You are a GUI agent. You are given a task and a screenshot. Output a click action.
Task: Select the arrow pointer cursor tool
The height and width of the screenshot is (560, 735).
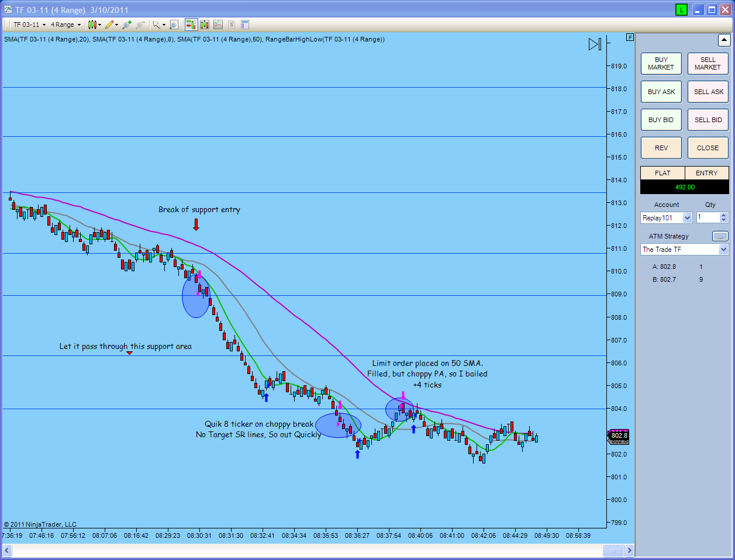point(156,25)
